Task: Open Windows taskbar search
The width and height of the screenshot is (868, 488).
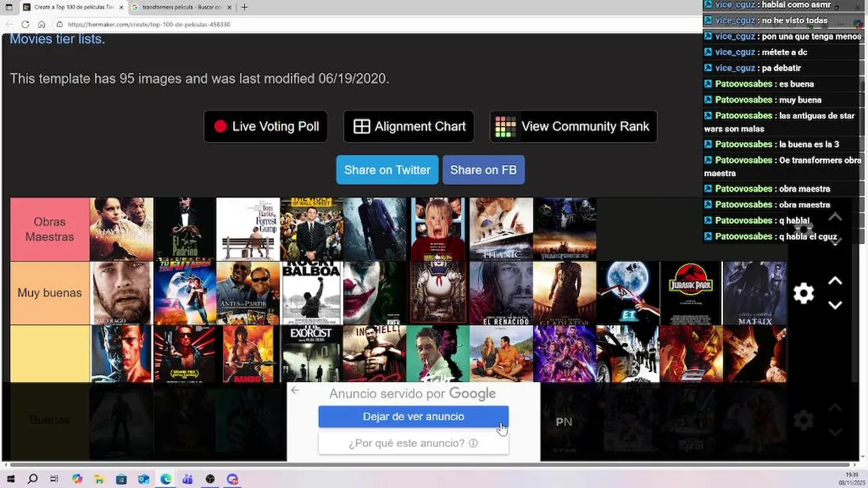Action: point(33,479)
